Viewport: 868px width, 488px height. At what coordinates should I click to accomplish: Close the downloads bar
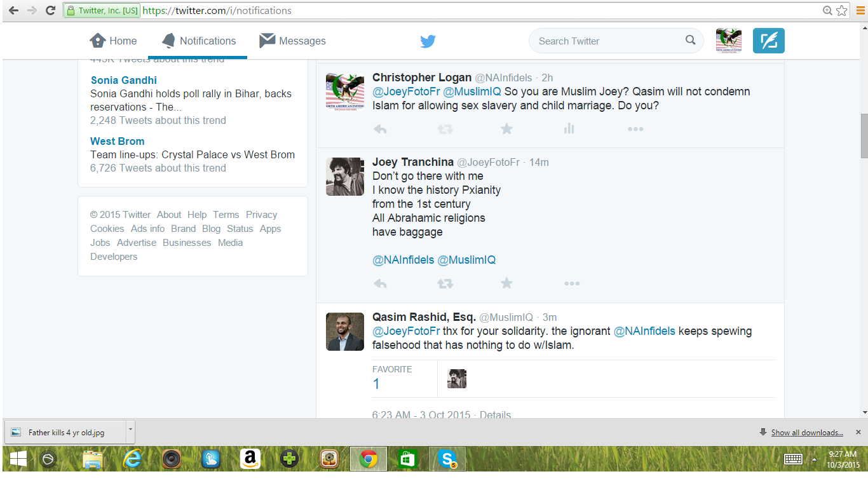click(x=858, y=432)
